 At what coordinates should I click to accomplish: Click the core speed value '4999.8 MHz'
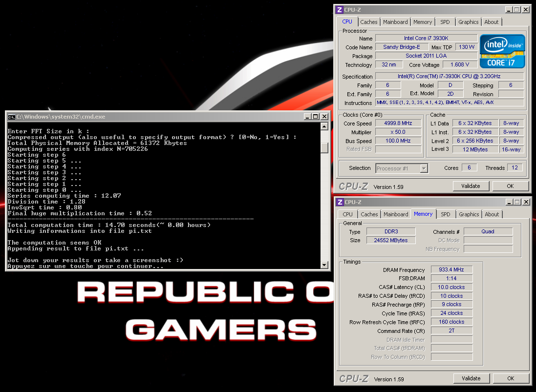(x=398, y=124)
